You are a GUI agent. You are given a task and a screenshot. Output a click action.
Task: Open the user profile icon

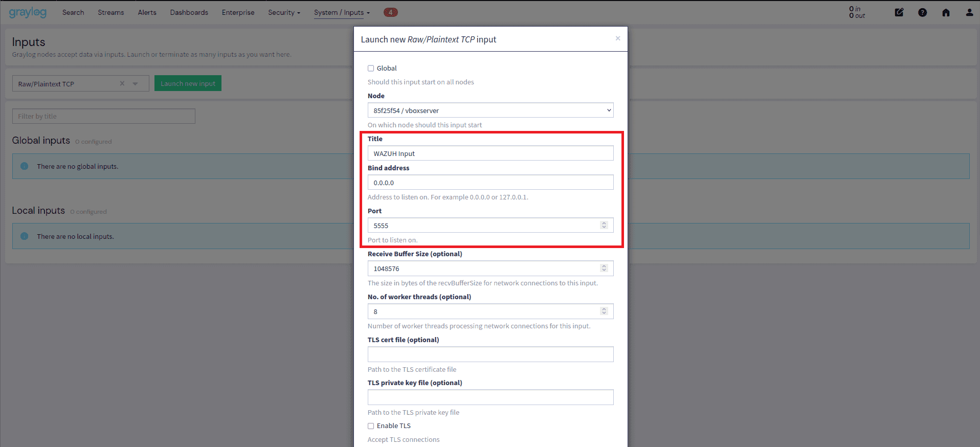tap(969, 12)
